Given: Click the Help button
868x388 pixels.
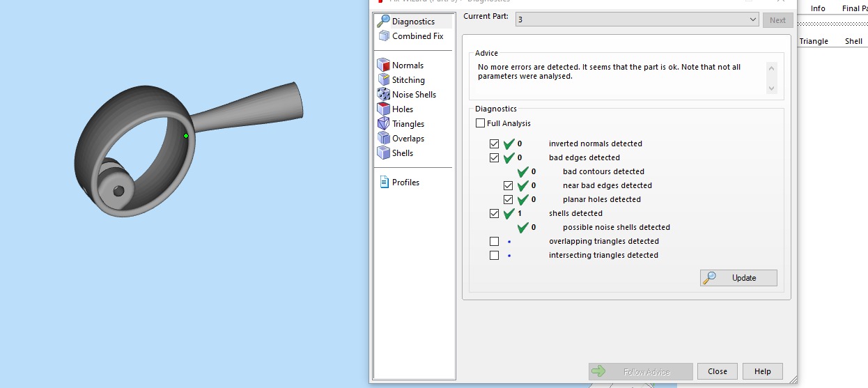Looking at the screenshot, I should click(763, 371).
